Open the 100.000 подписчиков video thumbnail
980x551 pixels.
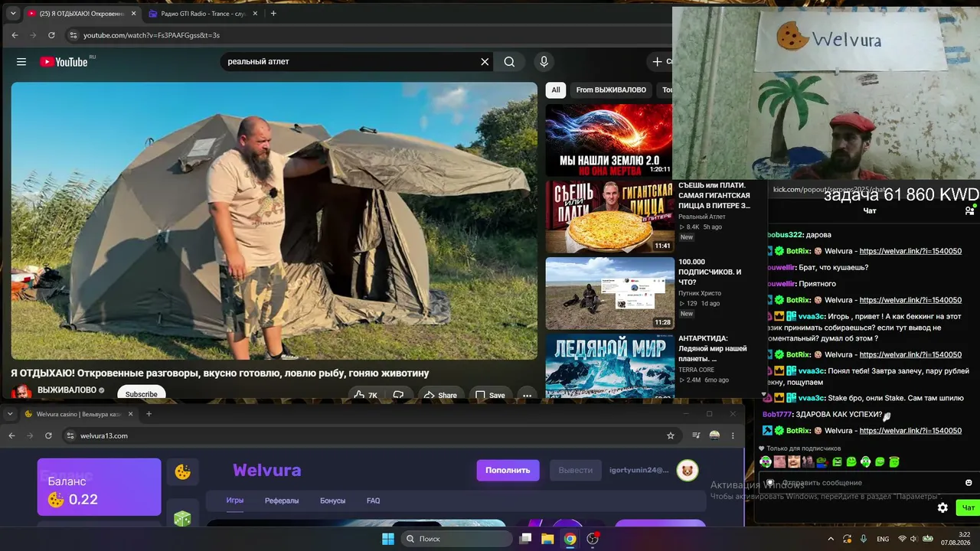pyautogui.click(x=609, y=293)
